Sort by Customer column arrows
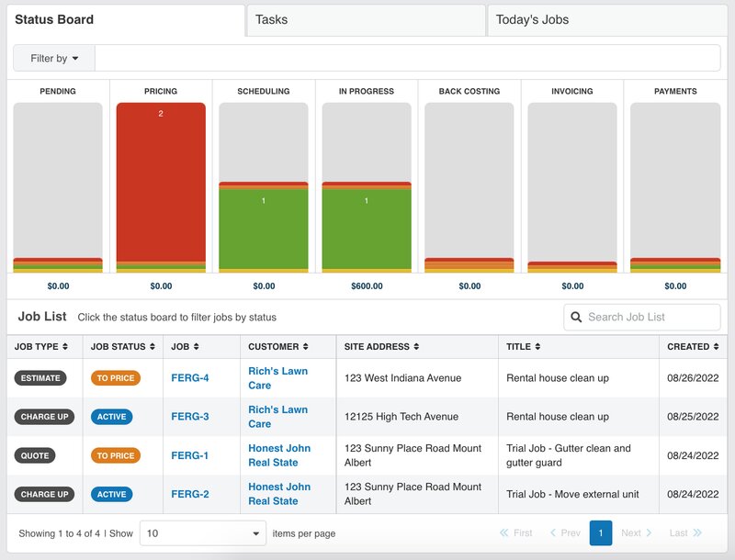The width and height of the screenshot is (735, 560). [x=306, y=346]
